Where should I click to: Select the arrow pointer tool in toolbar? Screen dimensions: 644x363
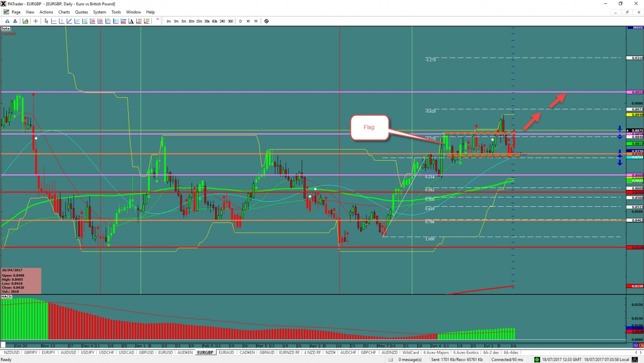click(46, 21)
